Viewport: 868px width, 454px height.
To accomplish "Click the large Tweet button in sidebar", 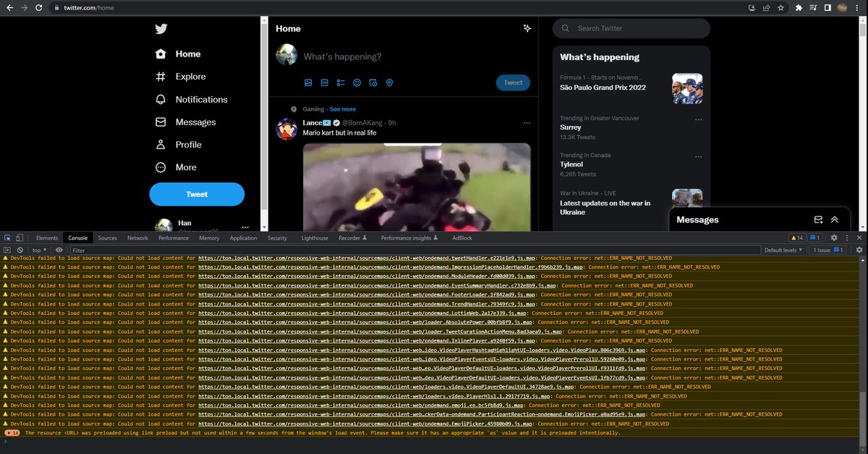I will [x=197, y=194].
